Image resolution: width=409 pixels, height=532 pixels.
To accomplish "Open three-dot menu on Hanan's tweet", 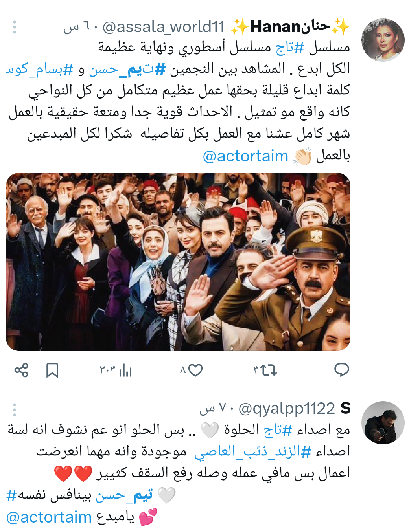I will (x=15, y=27).
